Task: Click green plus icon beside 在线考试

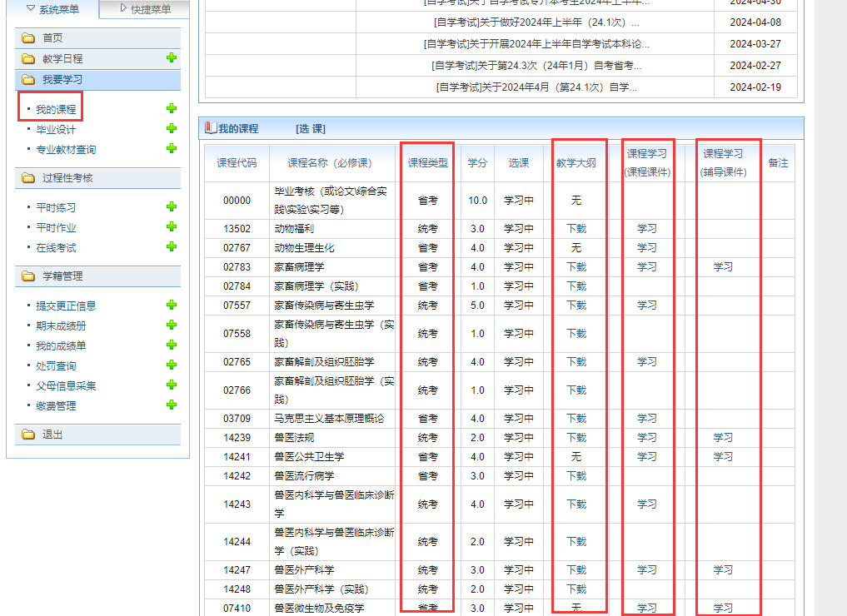Action: coord(172,247)
